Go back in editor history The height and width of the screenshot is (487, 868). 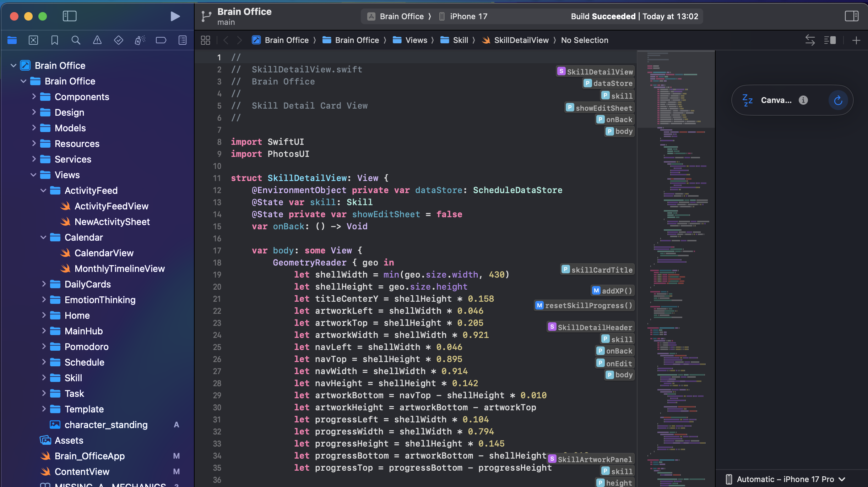[226, 40]
